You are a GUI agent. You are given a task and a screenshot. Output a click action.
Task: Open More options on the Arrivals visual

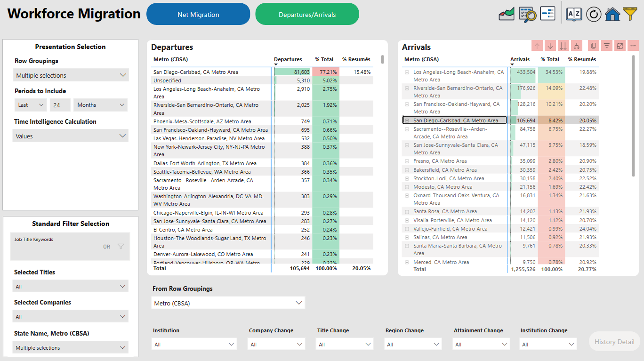point(633,45)
